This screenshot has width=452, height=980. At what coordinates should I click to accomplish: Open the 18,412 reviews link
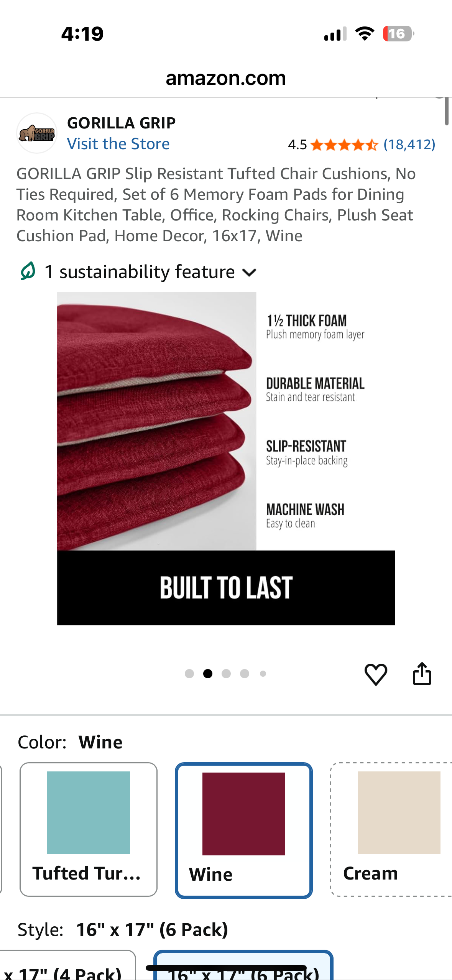[x=409, y=145]
